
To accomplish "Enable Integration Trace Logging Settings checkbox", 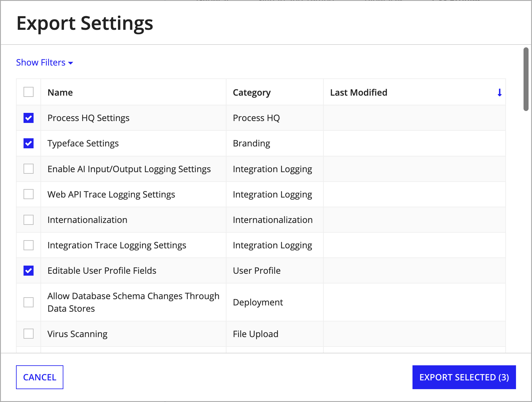I will 29,245.
